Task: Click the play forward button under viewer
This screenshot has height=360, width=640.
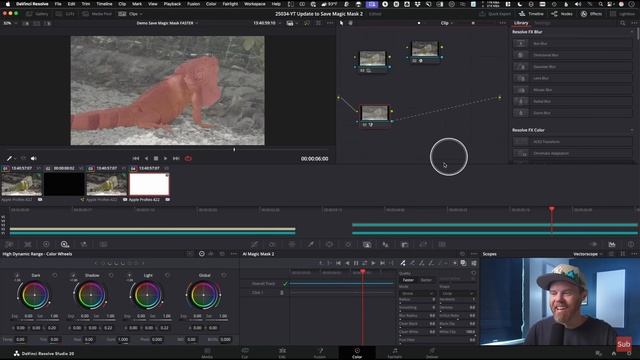Action: (x=165, y=158)
